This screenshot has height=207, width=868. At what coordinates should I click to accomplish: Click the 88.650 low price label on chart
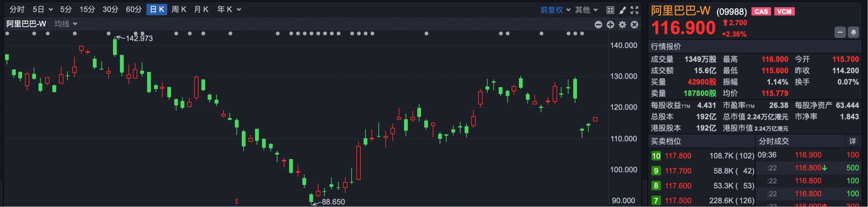[x=333, y=202]
